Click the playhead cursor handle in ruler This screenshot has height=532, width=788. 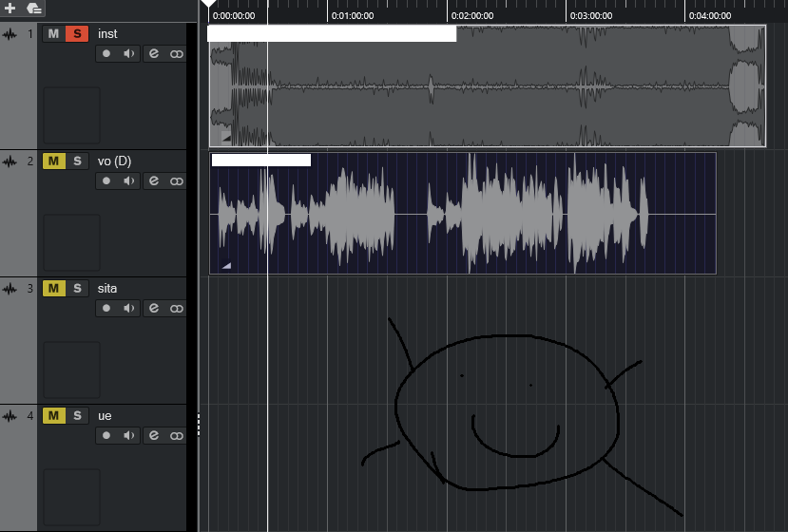click(208, 4)
